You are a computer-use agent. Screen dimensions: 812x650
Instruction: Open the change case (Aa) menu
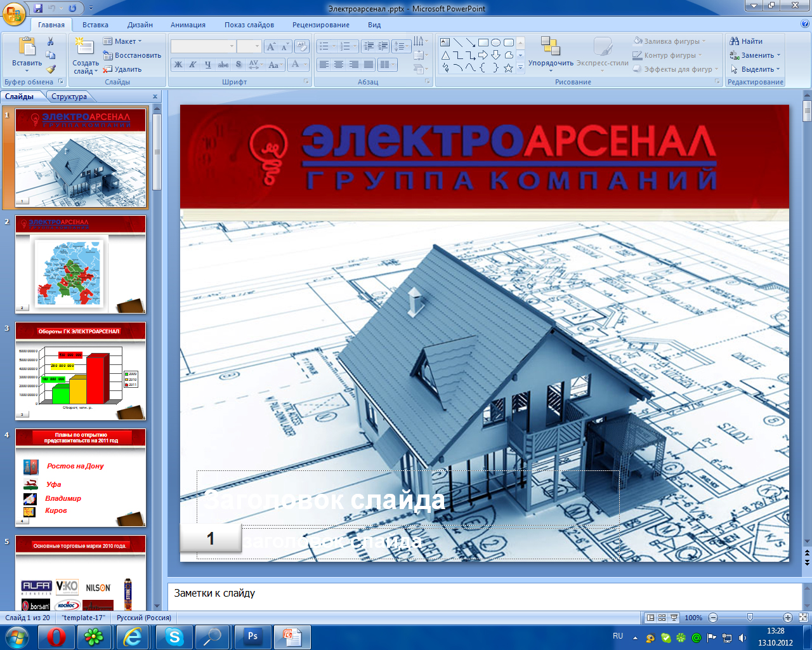[275, 64]
